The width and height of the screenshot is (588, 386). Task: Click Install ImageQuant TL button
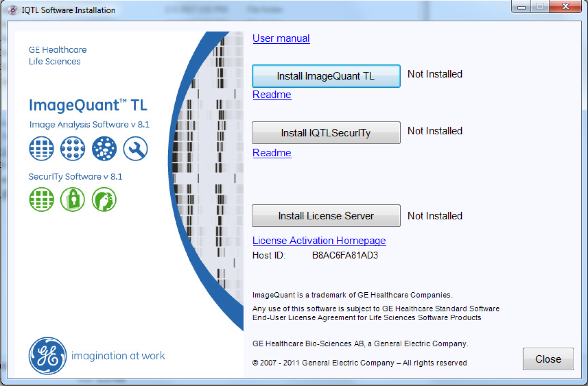tap(326, 76)
